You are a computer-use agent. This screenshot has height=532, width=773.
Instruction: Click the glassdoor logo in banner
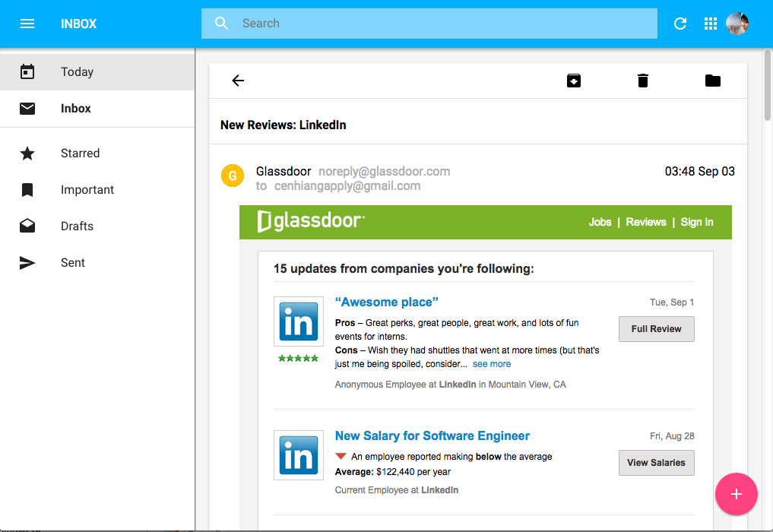[311, 221]
